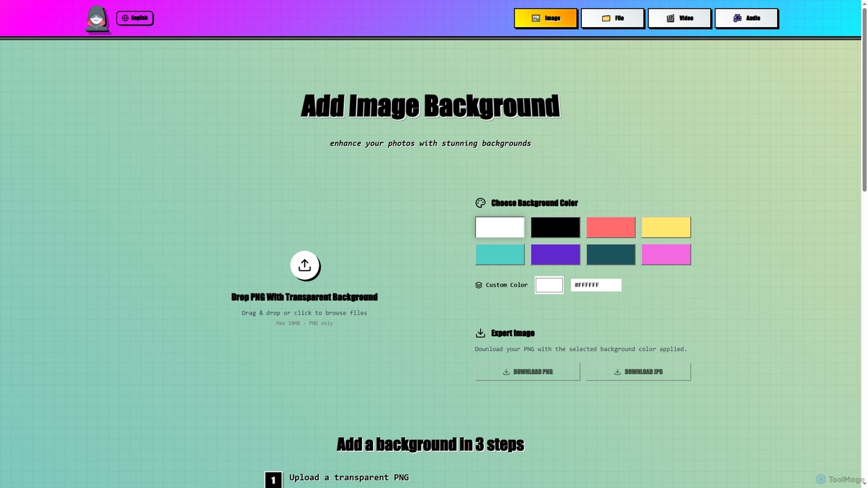Select the purple background swatch
This screenshot has height=488, width=868.
(x=555, y=255)
